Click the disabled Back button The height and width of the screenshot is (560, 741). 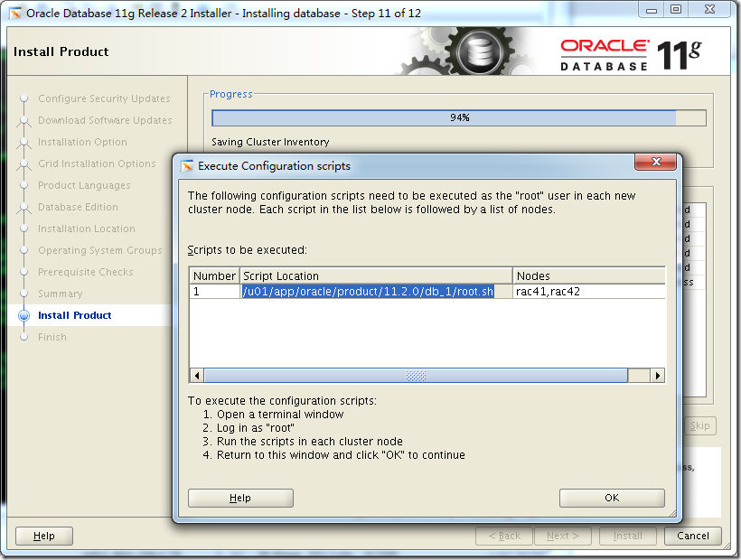click(504, 536)
